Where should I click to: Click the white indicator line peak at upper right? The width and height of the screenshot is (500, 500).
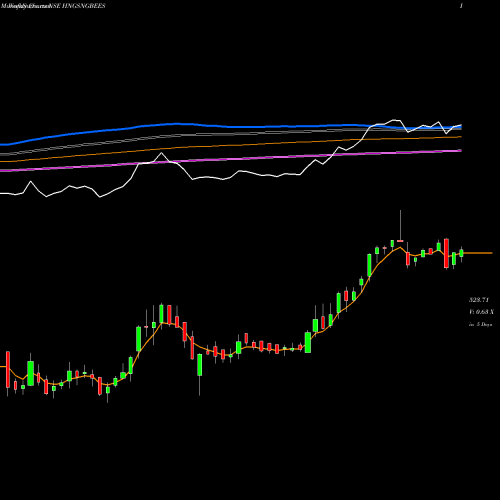(x=396, y=120)
